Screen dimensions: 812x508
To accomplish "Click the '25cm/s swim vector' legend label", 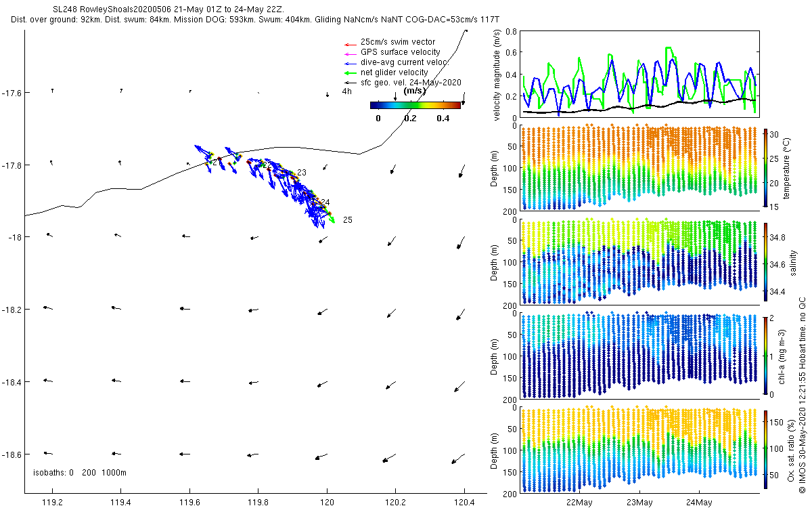I will [x=398, y=42].
